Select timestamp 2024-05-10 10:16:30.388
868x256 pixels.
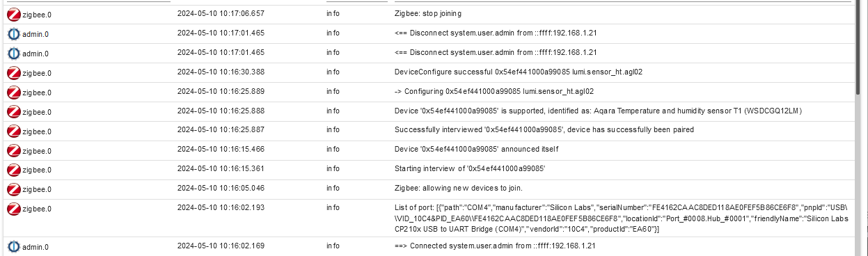pos(221,72)
